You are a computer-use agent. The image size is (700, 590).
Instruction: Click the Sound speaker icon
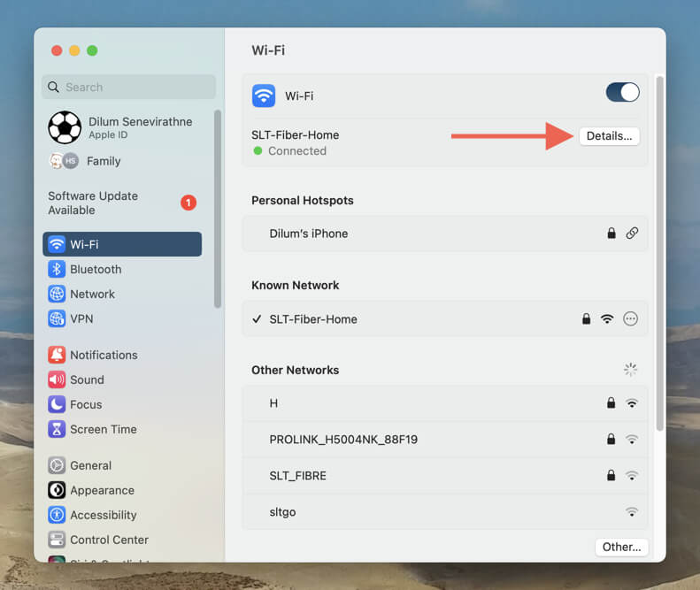pyautogui.click(x=57, y=379)
